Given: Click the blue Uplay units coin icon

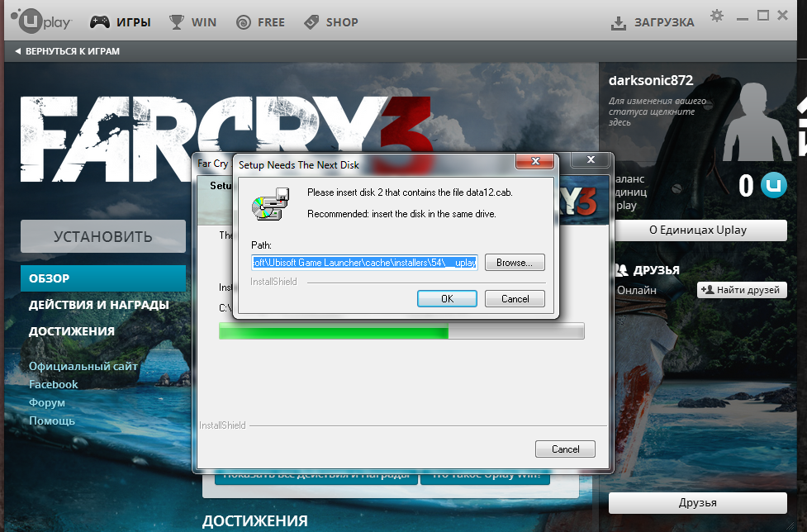Looking at the screenshot, I should [x=773, y=185].
